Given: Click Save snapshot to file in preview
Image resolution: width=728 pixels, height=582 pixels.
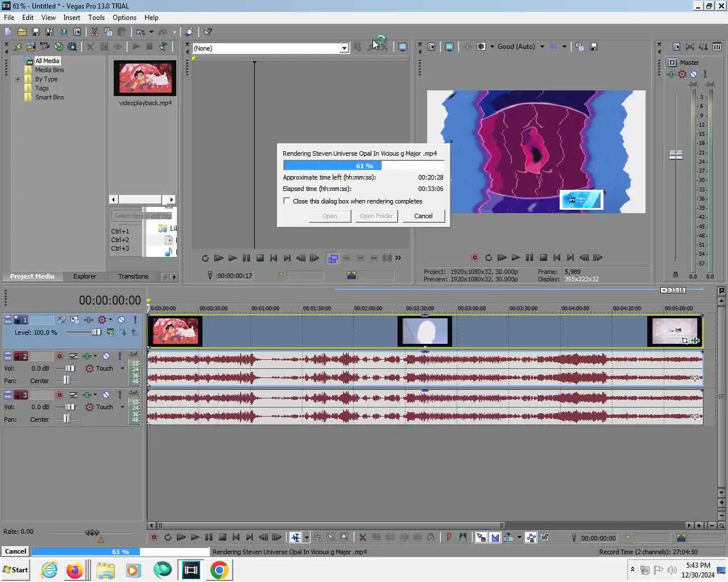Looking at the screenshot, I should pos(593,47).
